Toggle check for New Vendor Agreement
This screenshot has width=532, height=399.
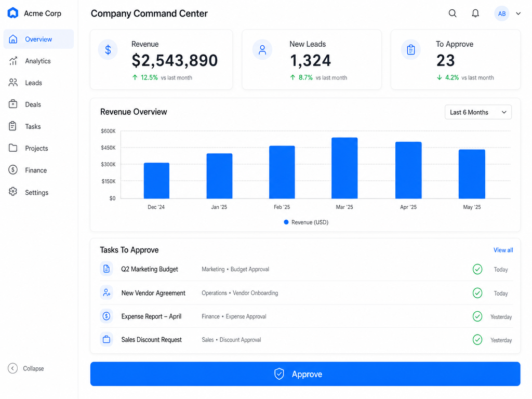(x=477, y=293)
